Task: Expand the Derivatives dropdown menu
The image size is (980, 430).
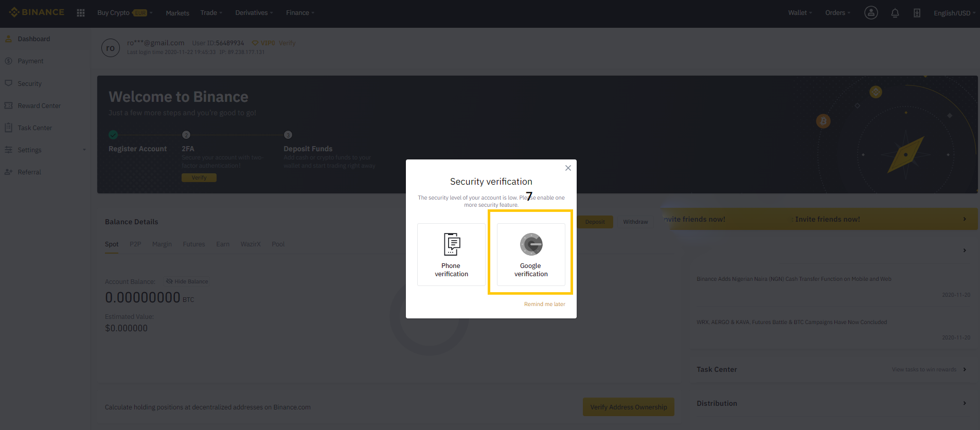Action: 254,13
